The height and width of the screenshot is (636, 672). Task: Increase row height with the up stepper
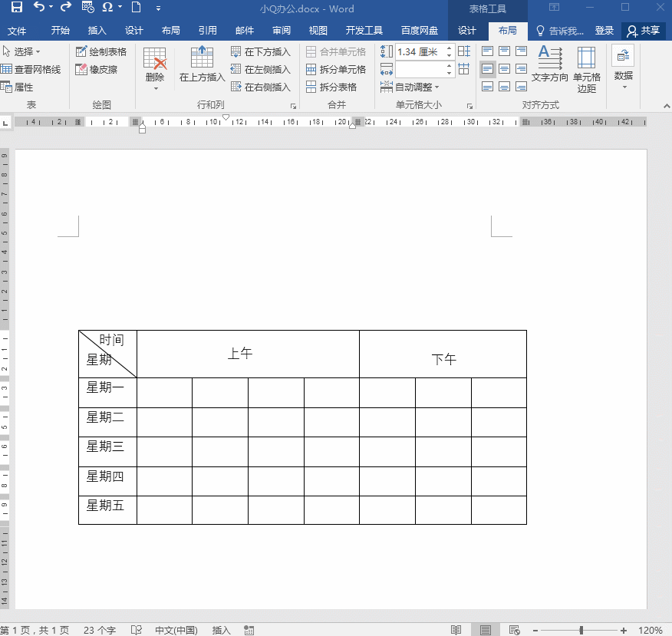coord(449,48)
